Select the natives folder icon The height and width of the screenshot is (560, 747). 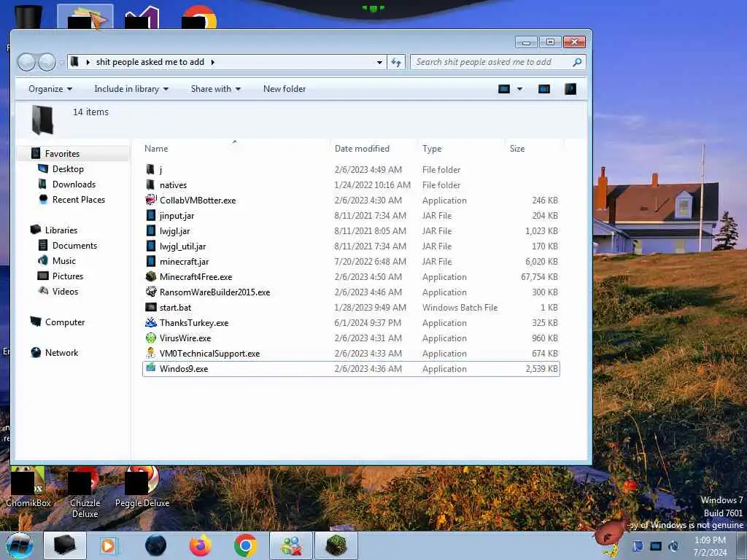pos(150,184)
